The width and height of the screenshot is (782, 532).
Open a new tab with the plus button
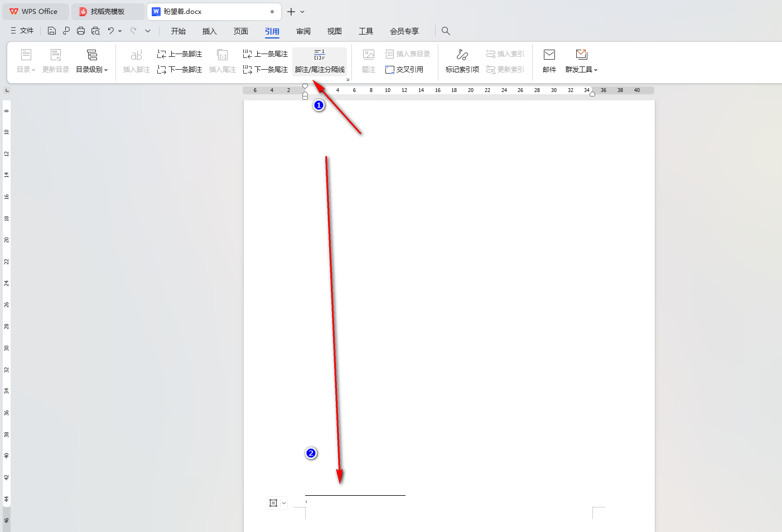click(291, 12)
